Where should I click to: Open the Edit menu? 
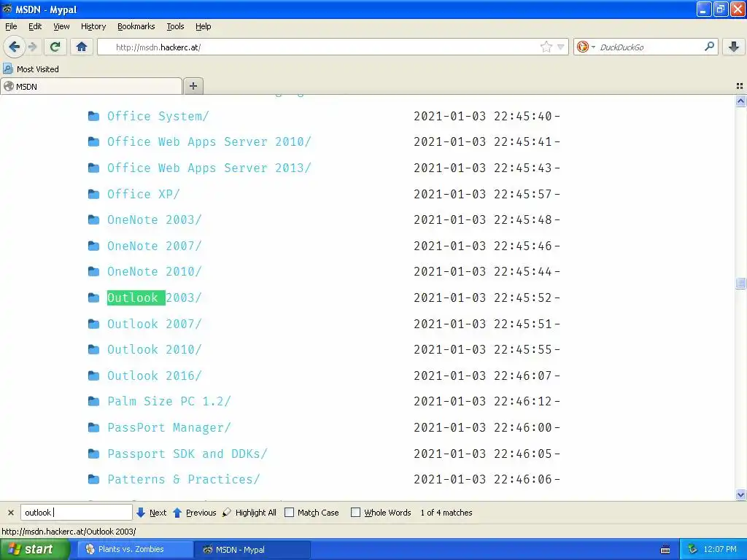coord(35,26)
